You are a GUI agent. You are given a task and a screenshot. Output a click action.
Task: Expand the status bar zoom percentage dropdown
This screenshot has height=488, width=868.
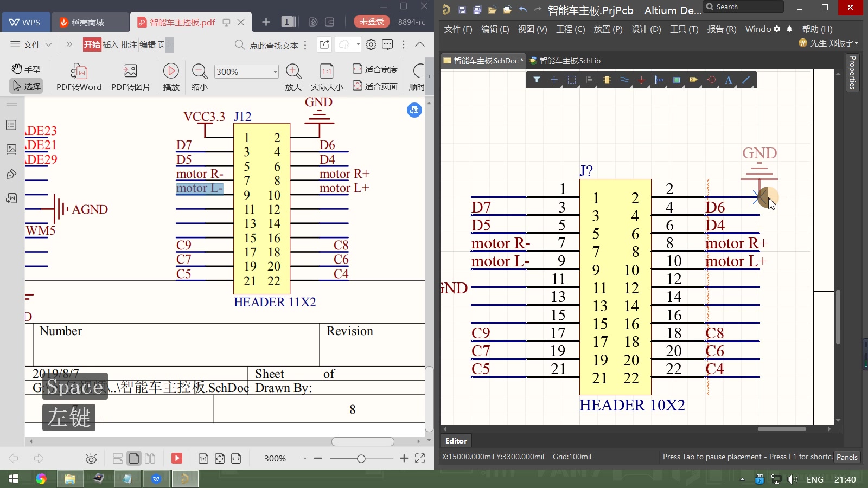tap(304, 459)
